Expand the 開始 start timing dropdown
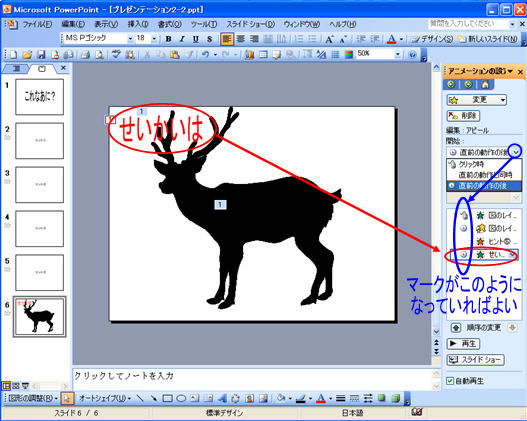Image resolution: width=527 pixels, height=421 pixels. coord(516,152)
